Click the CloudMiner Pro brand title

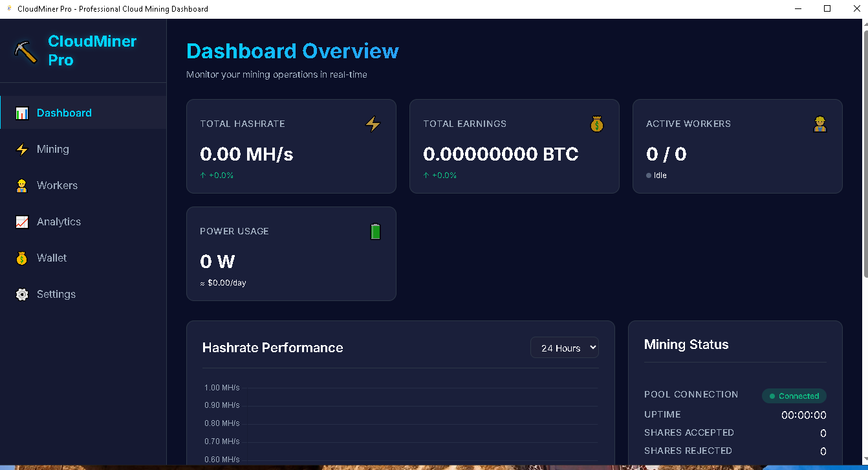point(92,50)
